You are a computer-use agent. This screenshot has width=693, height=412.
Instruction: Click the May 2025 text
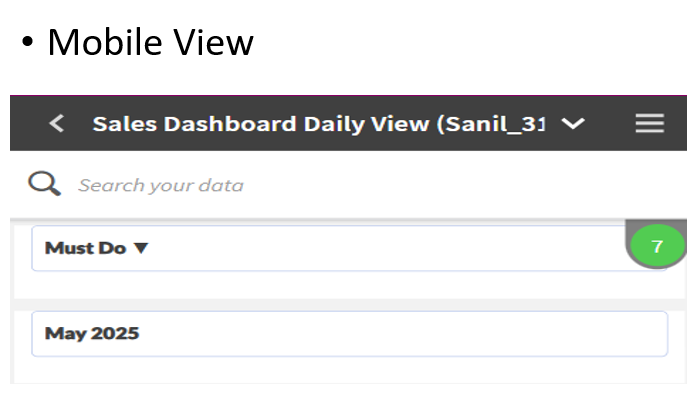coord(92,334)
